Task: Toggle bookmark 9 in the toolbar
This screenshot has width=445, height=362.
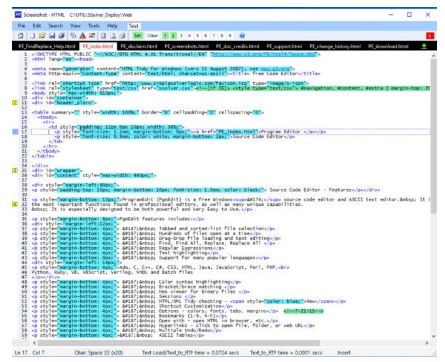Action: click(230, 36)
